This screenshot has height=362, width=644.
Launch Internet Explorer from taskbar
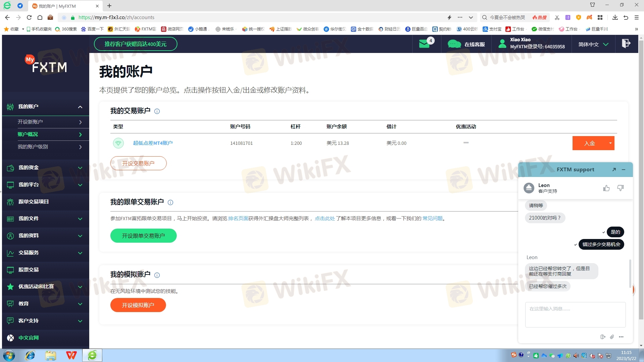point(30,355)
